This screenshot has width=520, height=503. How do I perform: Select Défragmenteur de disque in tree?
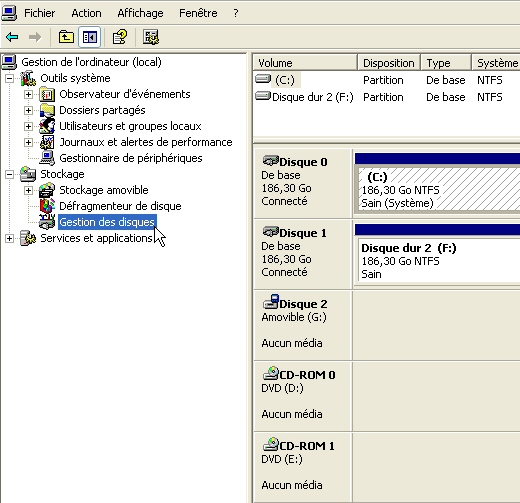pos(120,206)
